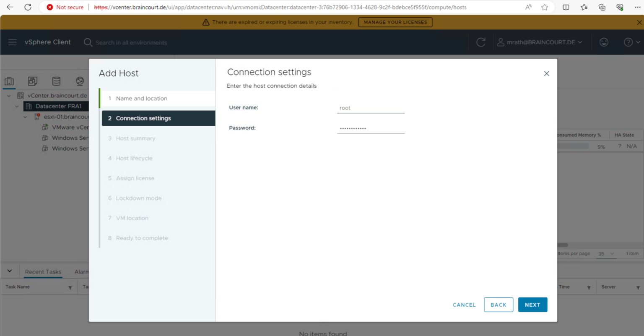Click the MANAGE YOUR LICENSES button
Image resolution: width=644 pixels, height=336 pixels.
[x=395, y=22]
